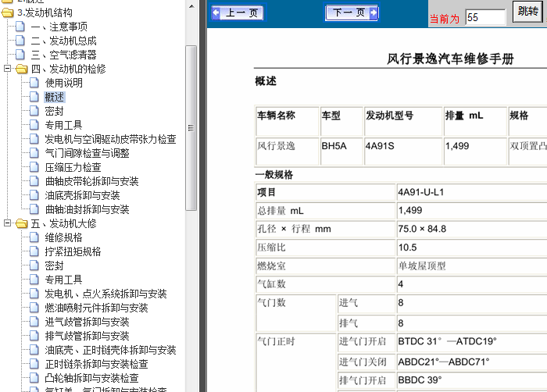
Task: Click the page icon beside 气门间隙检查与调整
Action: (x=34, y=153)
